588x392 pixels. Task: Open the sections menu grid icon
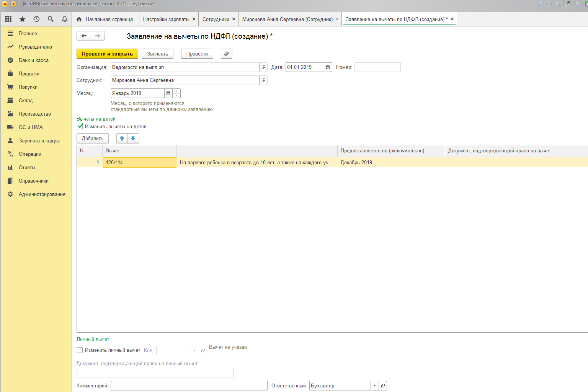8,19
